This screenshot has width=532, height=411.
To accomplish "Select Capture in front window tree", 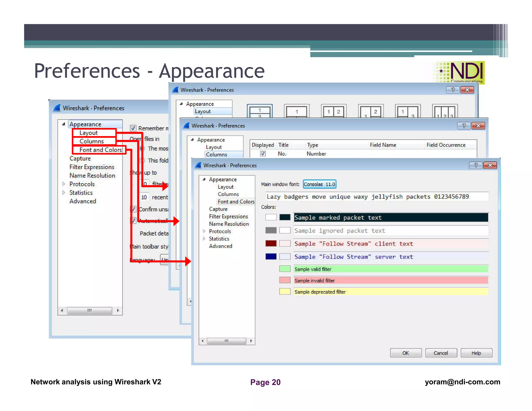I will coord(218,209).
